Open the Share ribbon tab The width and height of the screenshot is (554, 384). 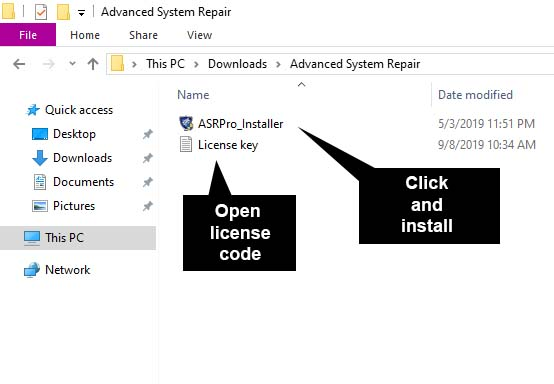click(143, 35)
